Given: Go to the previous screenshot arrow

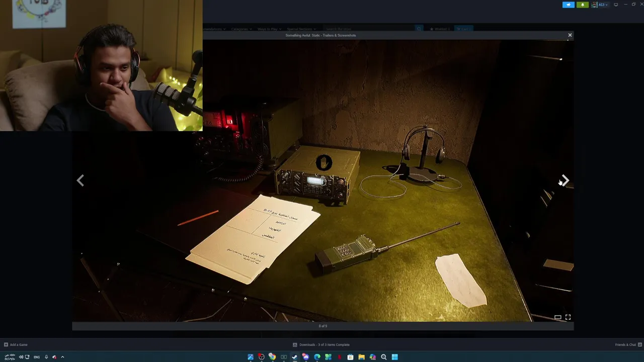Looking at the screenshot, I should pos(80,180).
